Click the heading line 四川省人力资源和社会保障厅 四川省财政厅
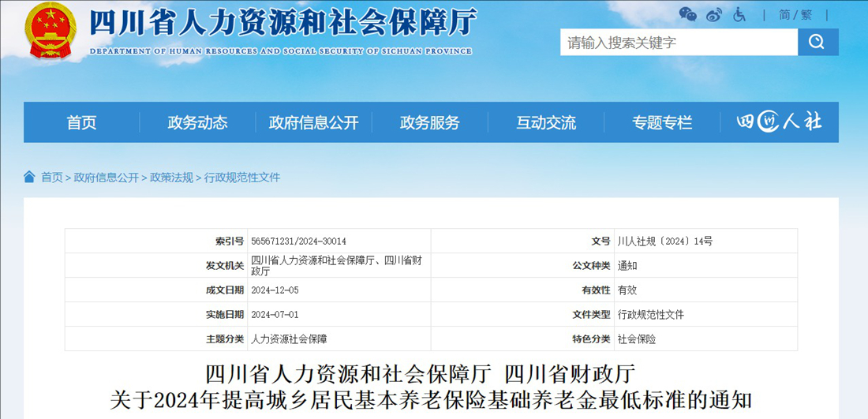The image size is (868, 419). pos(420,375)
